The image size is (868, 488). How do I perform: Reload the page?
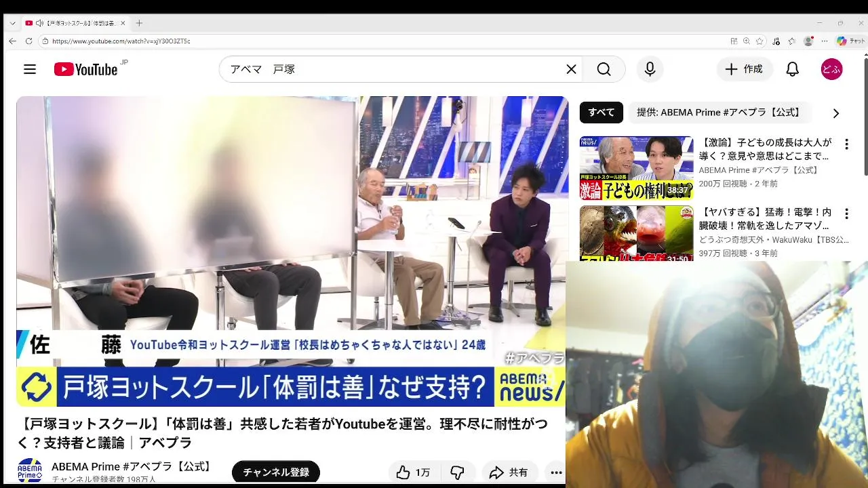tap(28, 41)
